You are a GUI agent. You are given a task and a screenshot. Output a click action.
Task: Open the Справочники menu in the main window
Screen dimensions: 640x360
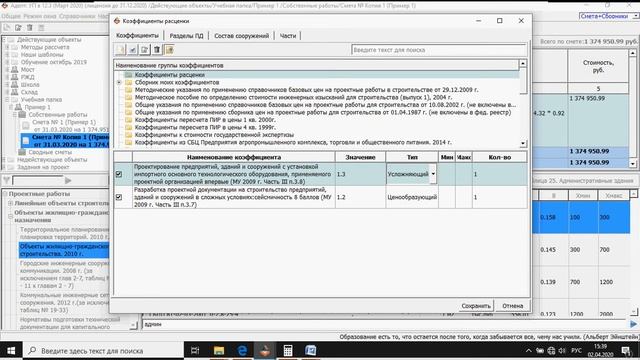coord(77,16)
